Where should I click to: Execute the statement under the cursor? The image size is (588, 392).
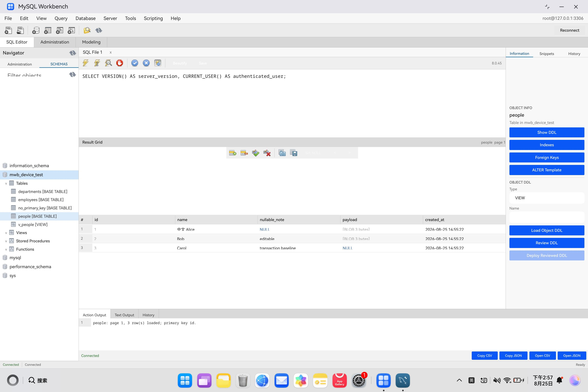pyautogui.click(x=97, y=63)
